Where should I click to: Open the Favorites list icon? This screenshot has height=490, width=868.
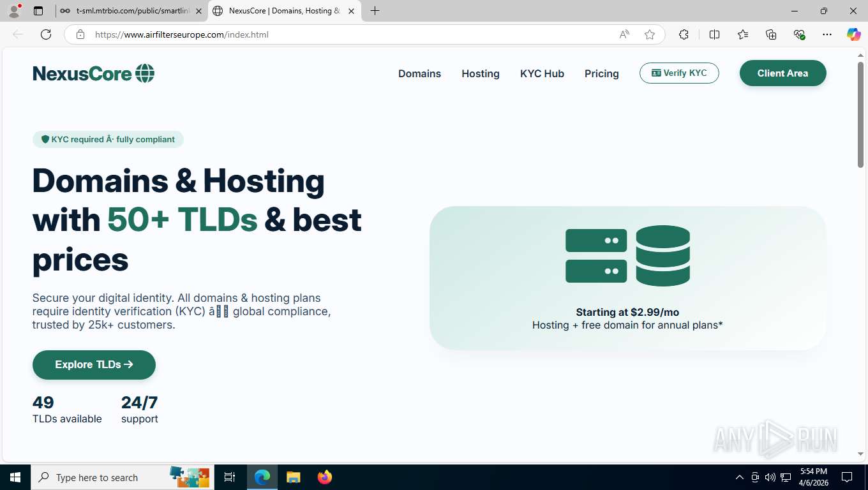743,34
